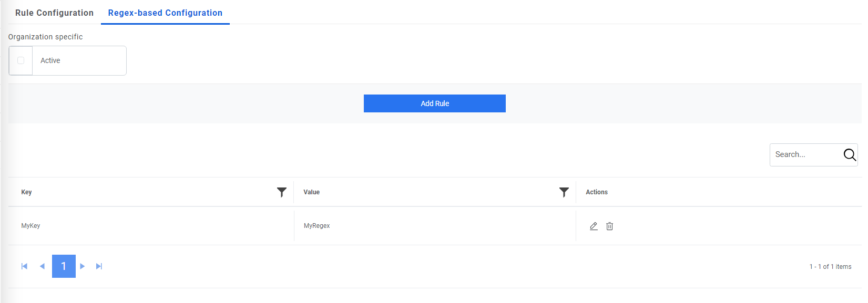Viewport: 868px width, 303px height.
Task: Click the Key column header
Action: (26, 192)
